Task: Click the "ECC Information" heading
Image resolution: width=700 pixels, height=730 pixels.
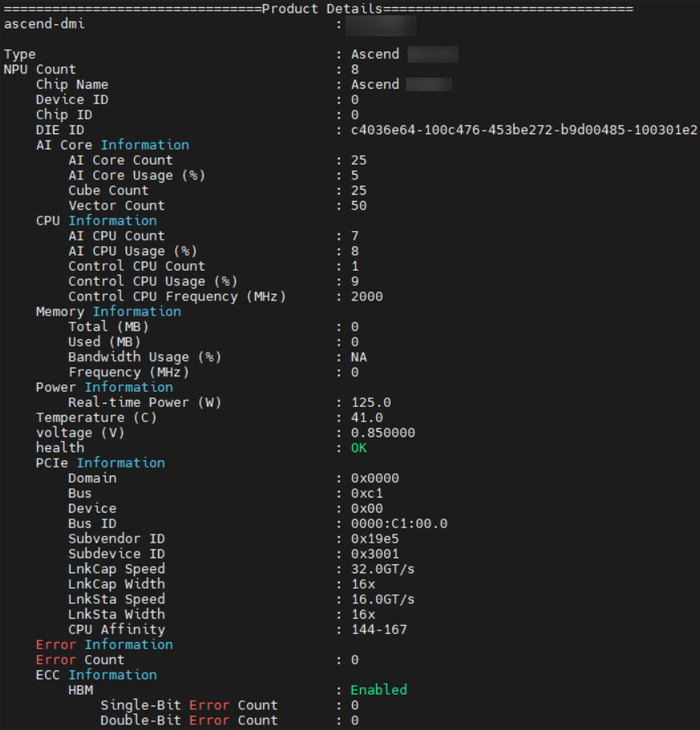Action: (x=96, y=674)
